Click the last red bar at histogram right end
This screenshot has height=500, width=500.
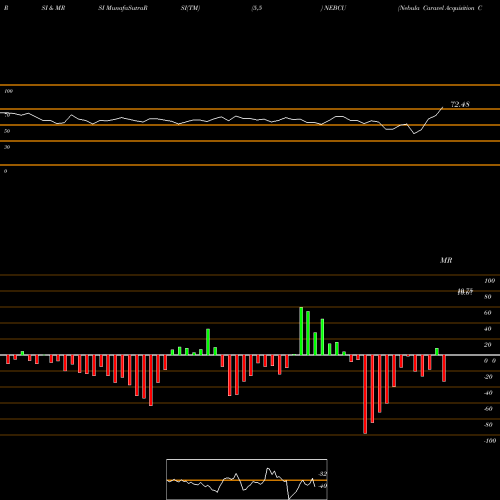(x=444, y=368)
